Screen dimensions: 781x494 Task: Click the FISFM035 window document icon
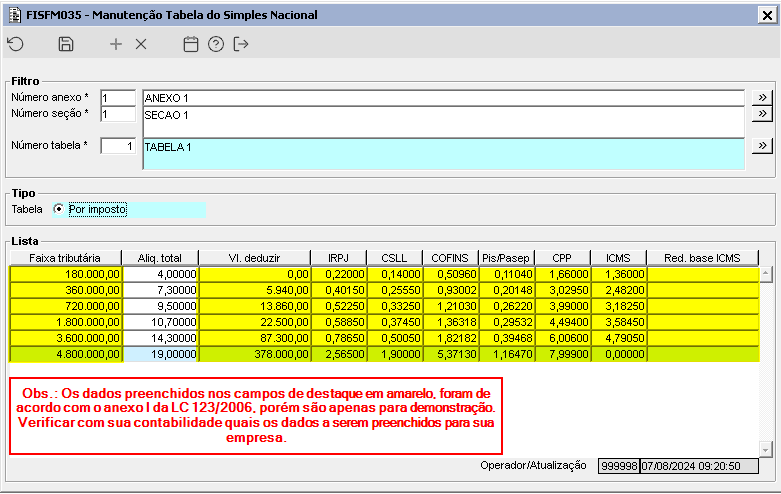coord(14,15)
